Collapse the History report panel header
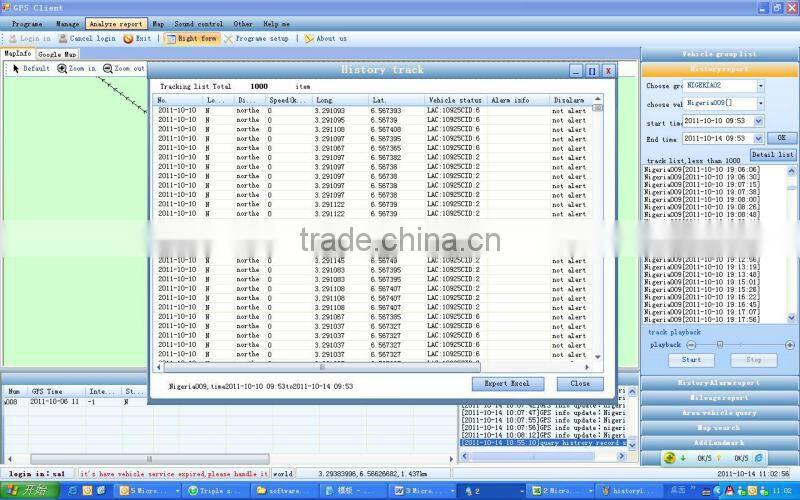800x500 pixels. 719,69
